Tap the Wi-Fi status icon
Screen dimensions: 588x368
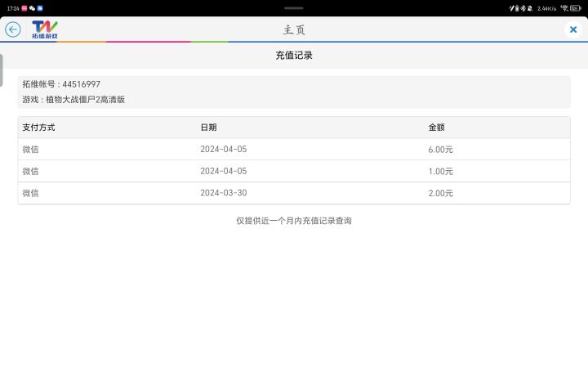tap(564, 8)
